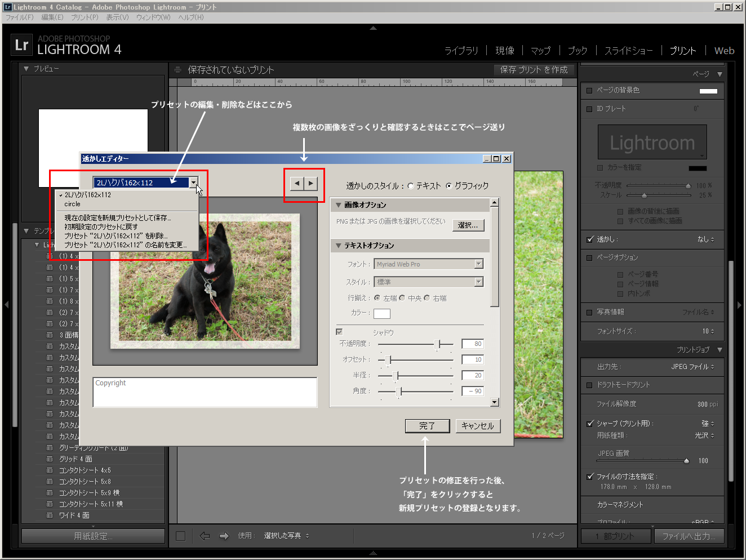The image size is (746, 560).
Task: Click the previous image arrow in watermark editor
Action: [297, 183]
